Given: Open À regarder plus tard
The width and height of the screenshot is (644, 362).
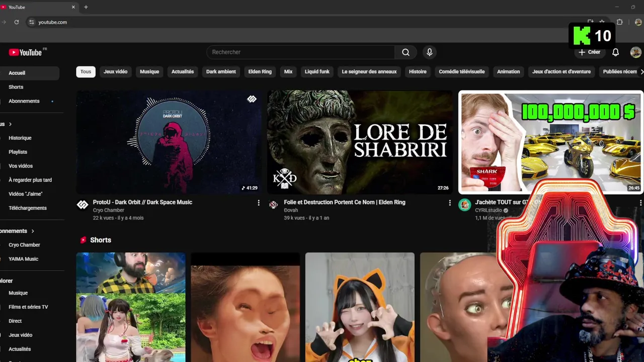Looking at the screenshot, I should [x=30, y=180].
